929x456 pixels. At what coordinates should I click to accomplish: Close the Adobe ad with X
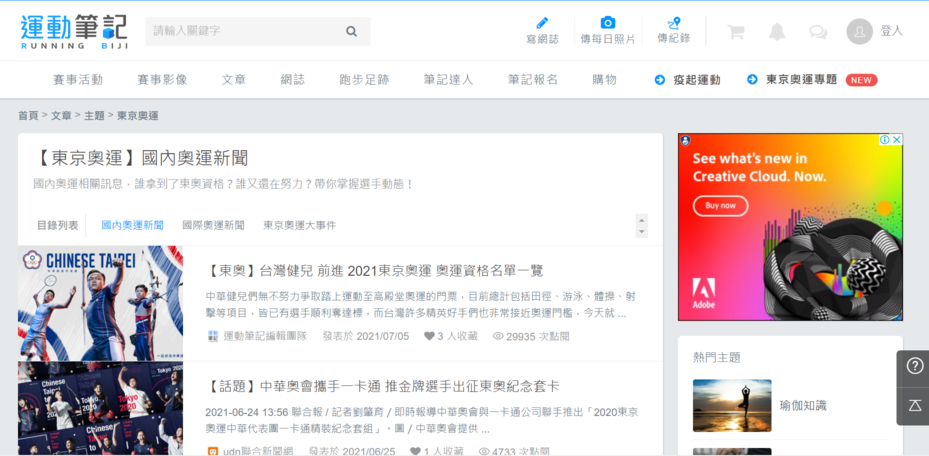897,140
